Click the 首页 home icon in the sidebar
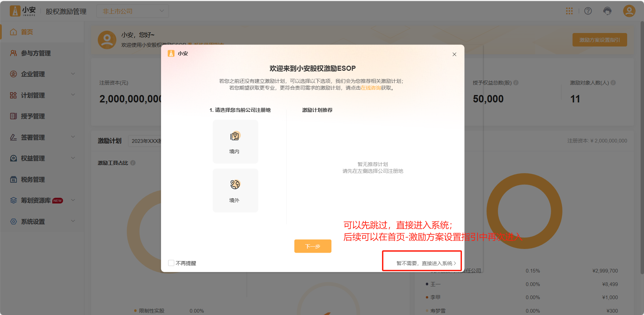The image size is (644, 315). [x=13, y=32]
